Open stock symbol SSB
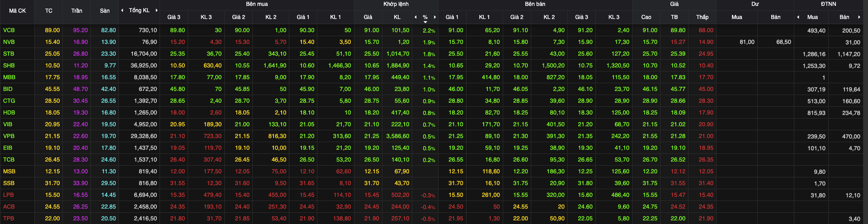Viewport: 868px width, 224px height. 9,183
